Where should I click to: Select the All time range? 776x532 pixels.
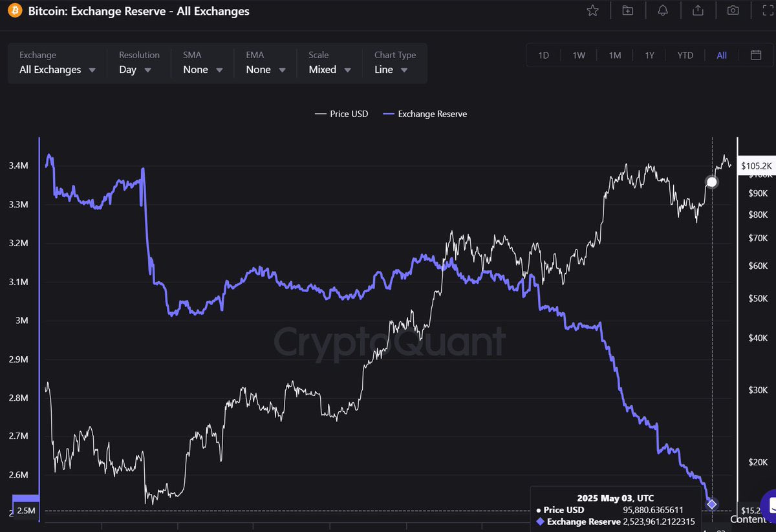click(722, 56)
